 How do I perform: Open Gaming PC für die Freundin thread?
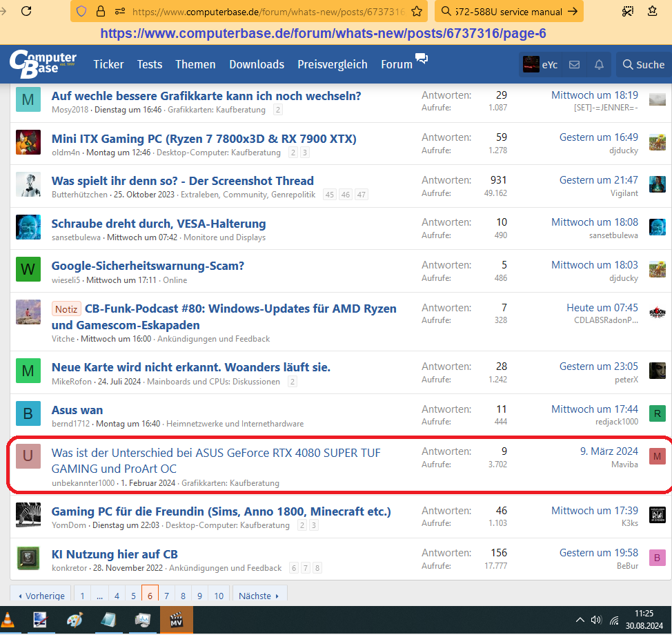click(221, 511)
